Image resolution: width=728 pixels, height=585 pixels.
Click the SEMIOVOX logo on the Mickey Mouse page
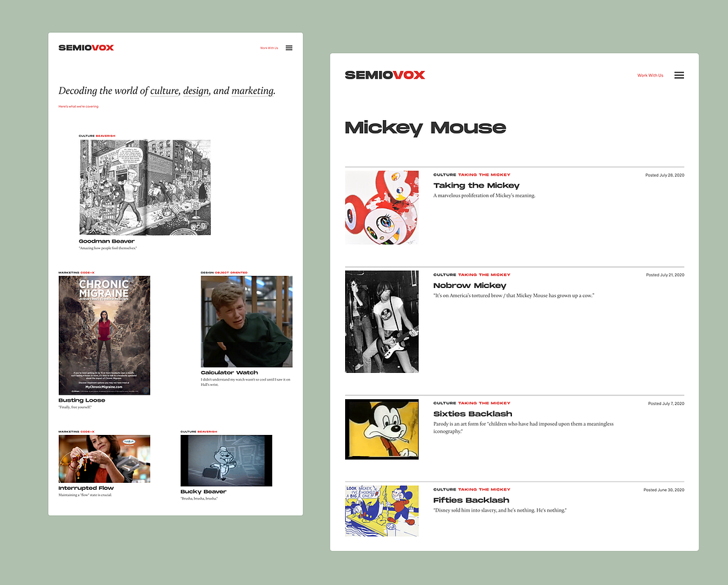point(385,75)
